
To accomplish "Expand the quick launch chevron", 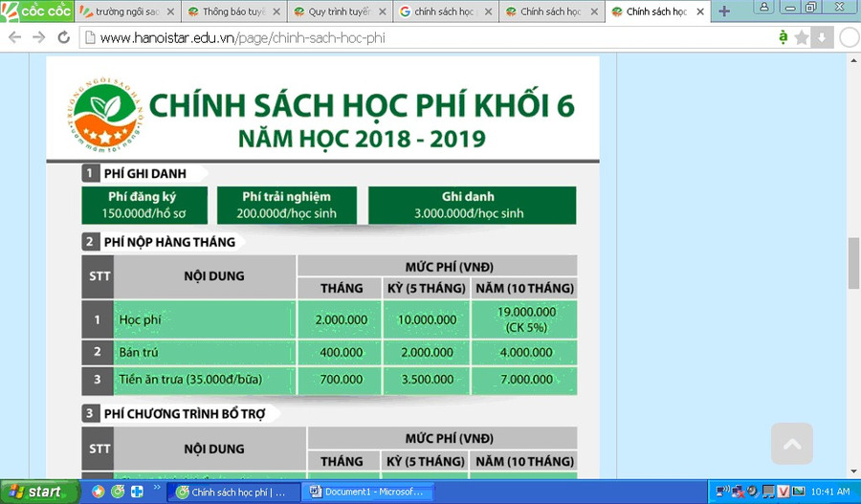I will coord(157,487).
